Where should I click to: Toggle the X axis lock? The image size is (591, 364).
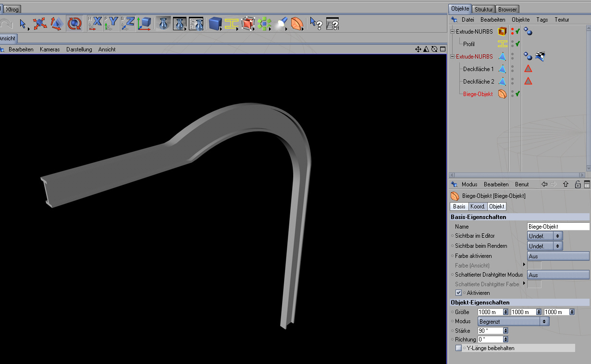coord(95,23)
